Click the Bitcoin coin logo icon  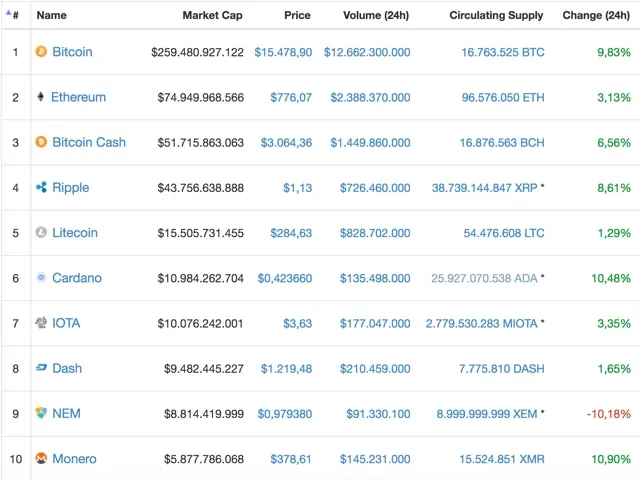[41, 51]
